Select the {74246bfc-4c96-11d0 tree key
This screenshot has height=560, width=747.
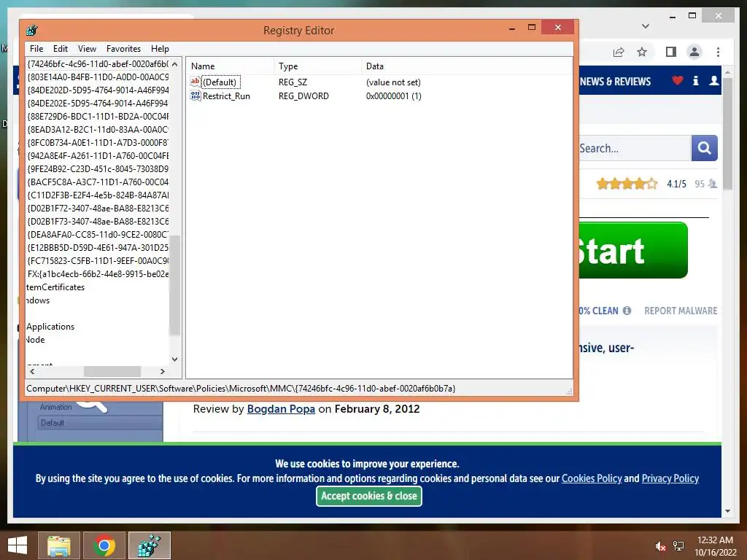click(x=98, y=64)
